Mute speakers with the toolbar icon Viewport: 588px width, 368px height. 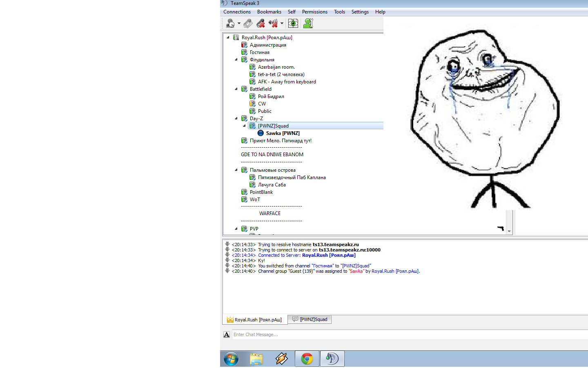point(273,23)
